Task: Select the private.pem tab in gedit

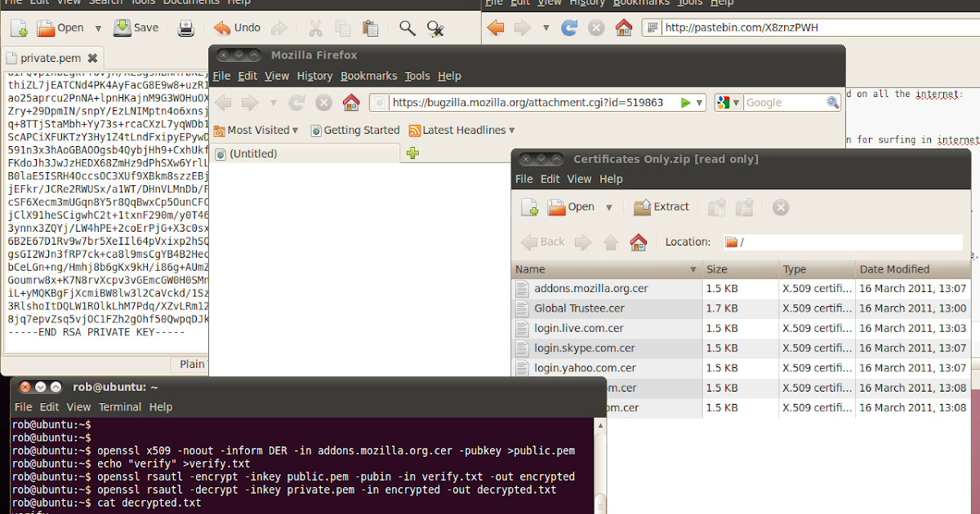Action: (53, 59)
